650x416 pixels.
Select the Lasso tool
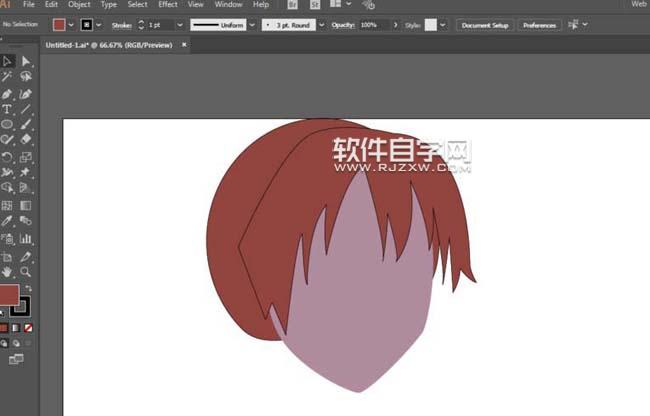tap(26, 76)
